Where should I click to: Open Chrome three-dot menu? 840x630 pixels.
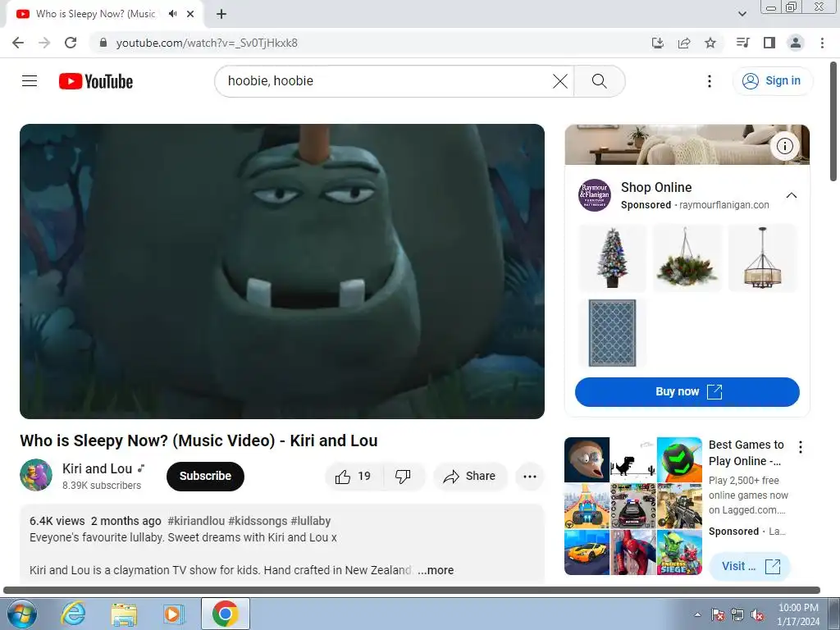tap(822, 43)
